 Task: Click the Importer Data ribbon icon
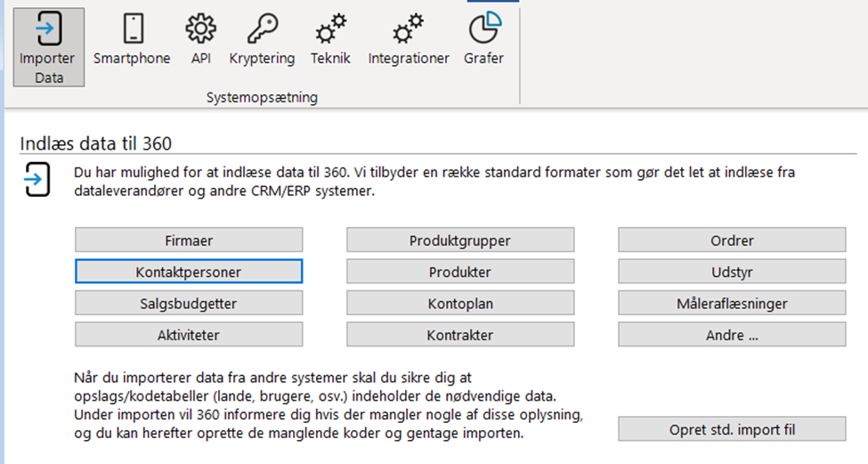coord(49,28)
